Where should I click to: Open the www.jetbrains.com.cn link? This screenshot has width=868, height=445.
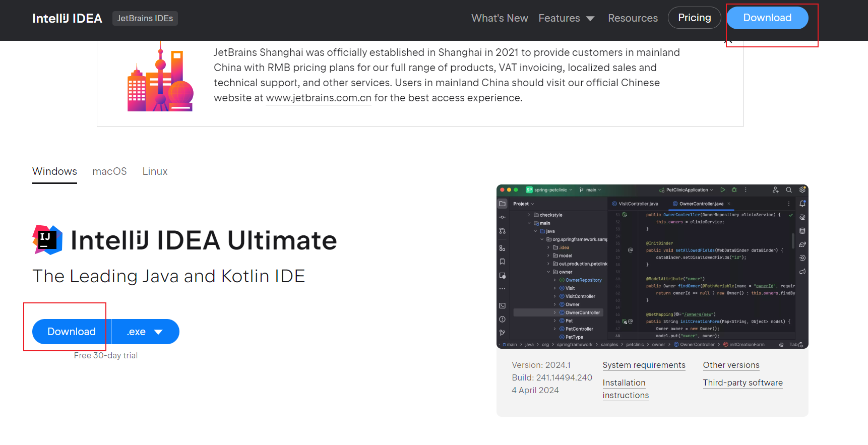[319, 98]
